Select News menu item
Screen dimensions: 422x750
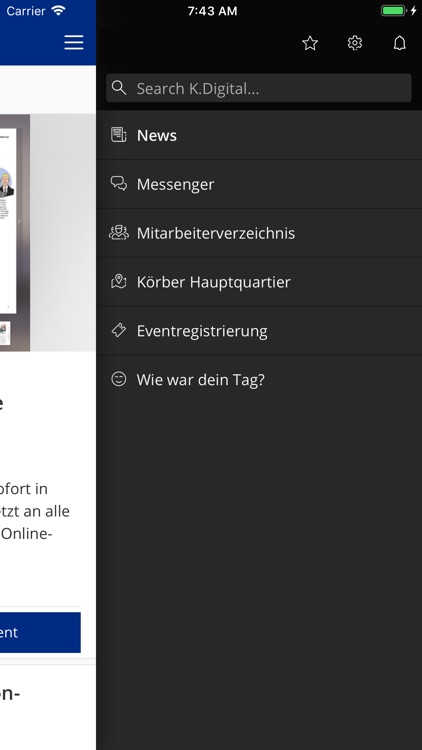259,135
